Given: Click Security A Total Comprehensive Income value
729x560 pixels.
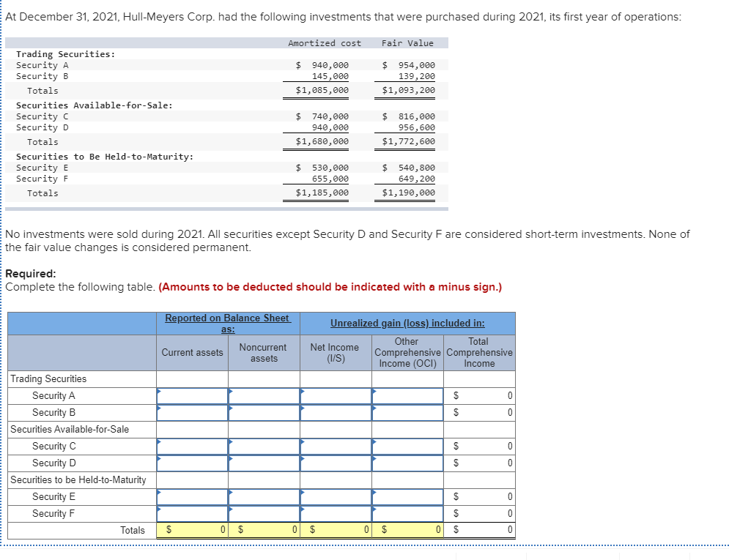Looking at the screenshot, I should tap(479, 395).
